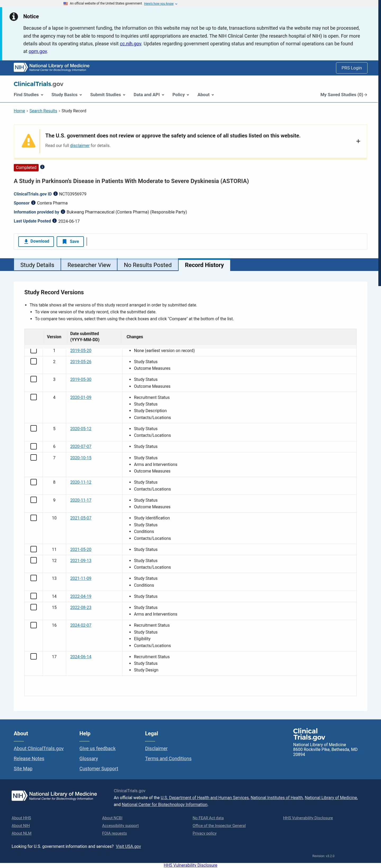The height and width of the screenshot is (868, 381).
Task: Click the Download button
Action: [x=36, y=241]
